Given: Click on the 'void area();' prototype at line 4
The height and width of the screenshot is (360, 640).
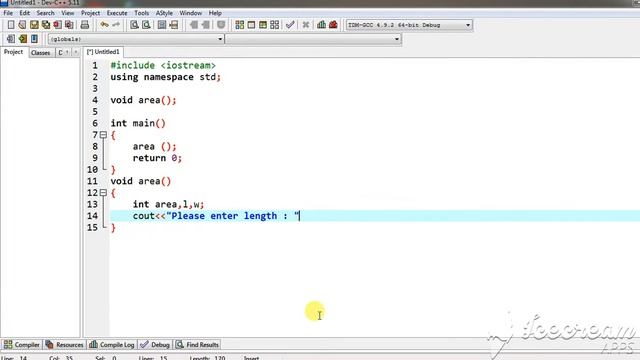Looking at the screenshot, I should point(143,100).
